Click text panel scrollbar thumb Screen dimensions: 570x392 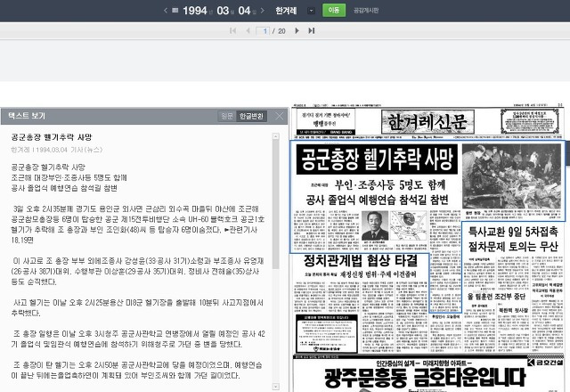[276, 204]
